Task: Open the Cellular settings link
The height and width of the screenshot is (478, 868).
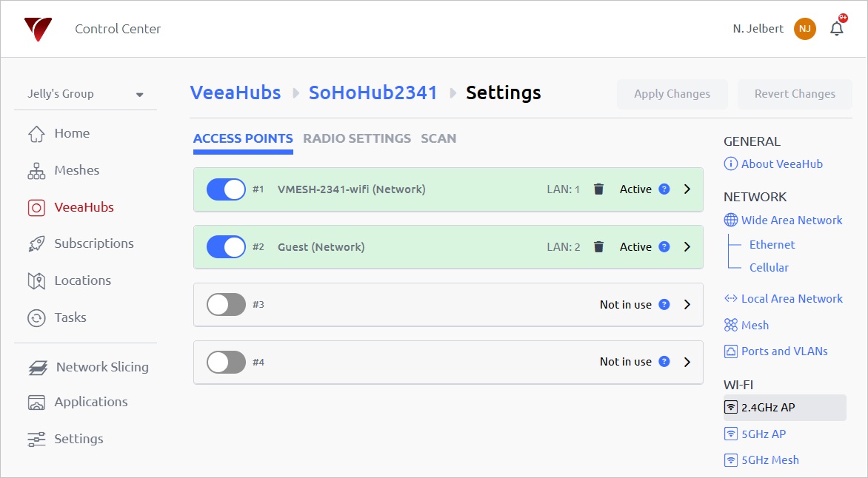Action: [x=769, y=267]
